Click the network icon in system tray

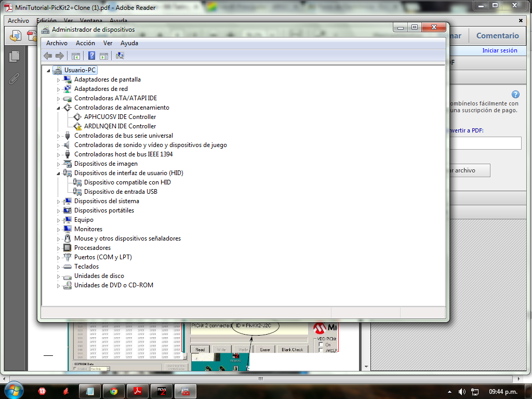475,392
